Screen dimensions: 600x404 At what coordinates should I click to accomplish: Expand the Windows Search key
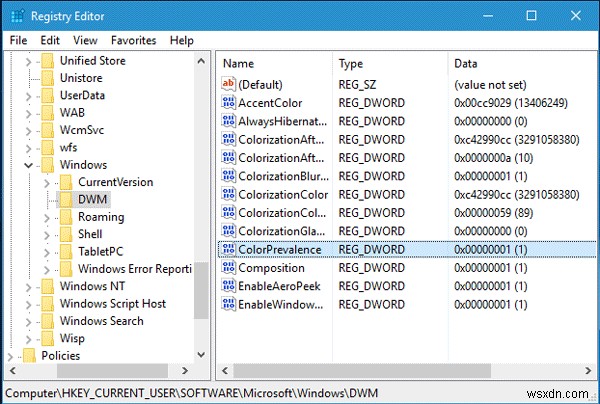click(28, 322)
